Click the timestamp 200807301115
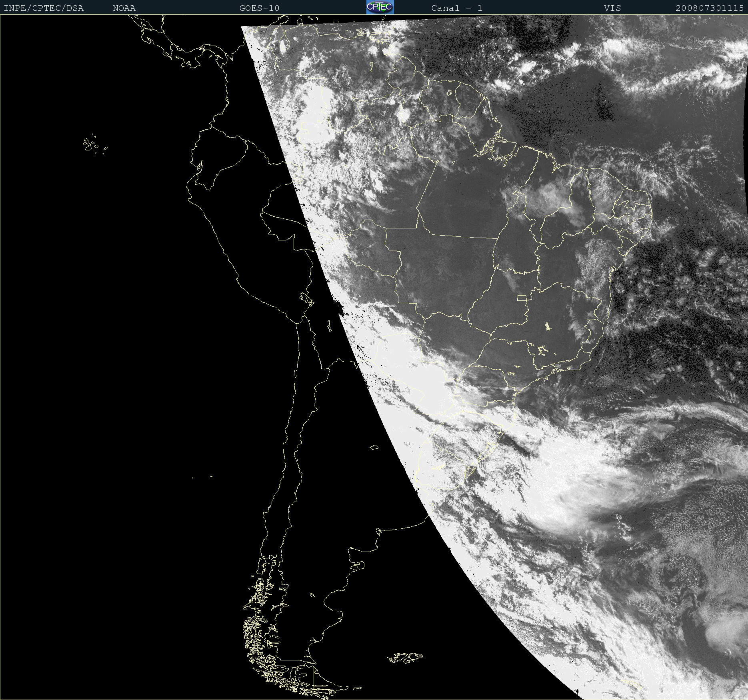This screenshot has height=700, width=748. click(x=710, y=8)
